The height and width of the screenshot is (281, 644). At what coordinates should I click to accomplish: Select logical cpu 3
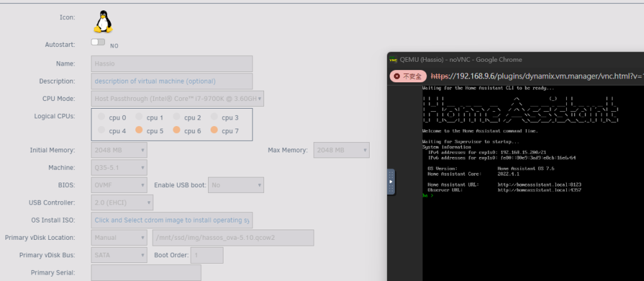coord(214,116)
